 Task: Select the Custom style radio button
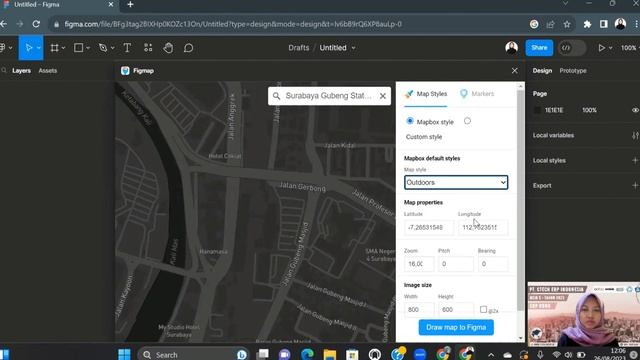click(x=467, y=121)
